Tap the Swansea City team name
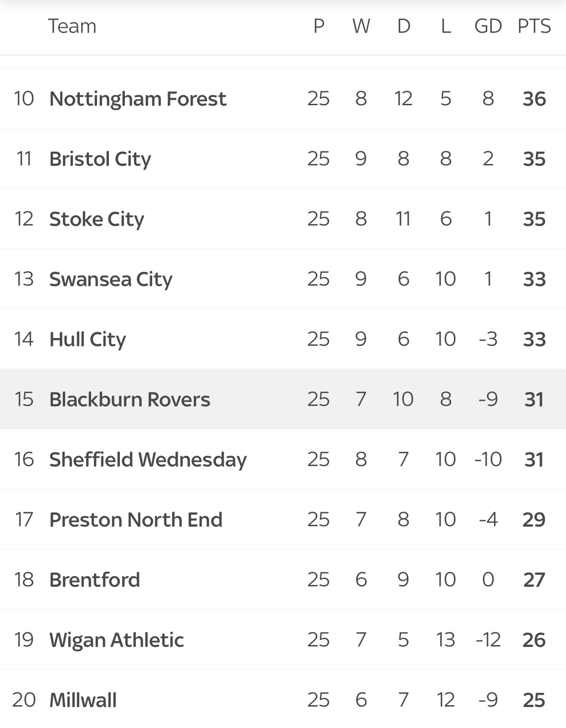The image size is (566, 728). click(x=111, y=279)
